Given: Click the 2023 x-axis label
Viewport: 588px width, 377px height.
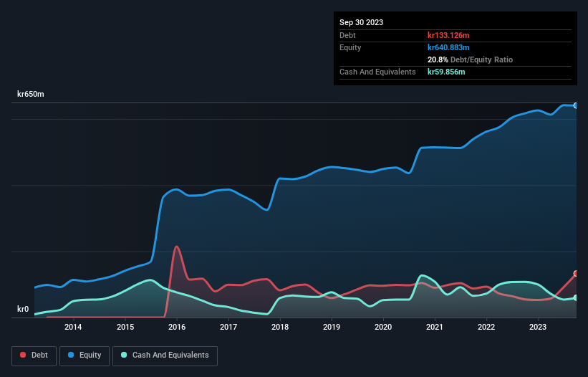Looking at the screenshot, I should coord(538,327).
